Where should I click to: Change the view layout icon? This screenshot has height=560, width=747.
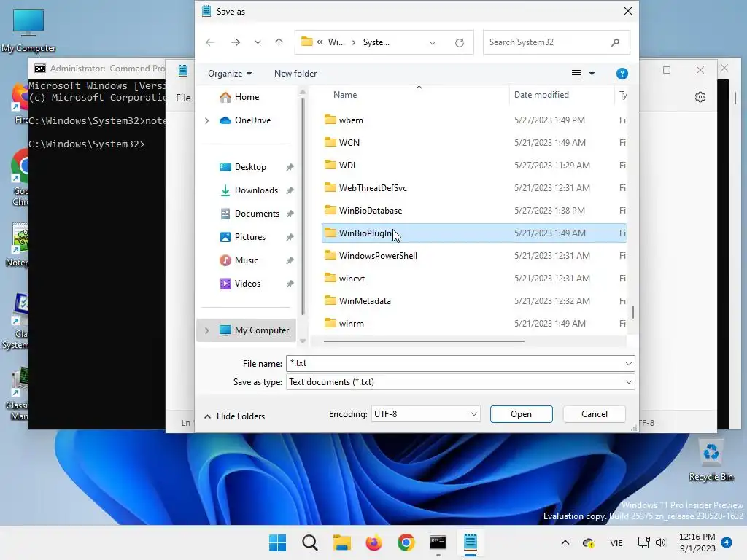[576, 74]
